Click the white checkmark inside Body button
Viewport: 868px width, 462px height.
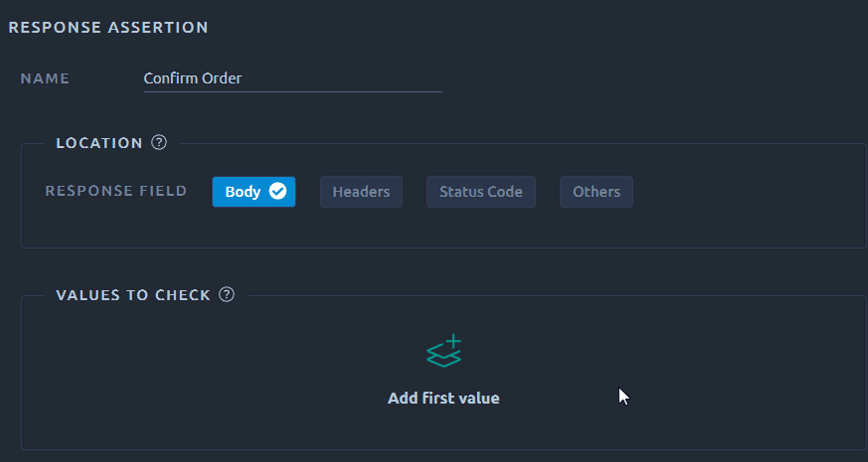pyautogui.click(x=277, y=191)
